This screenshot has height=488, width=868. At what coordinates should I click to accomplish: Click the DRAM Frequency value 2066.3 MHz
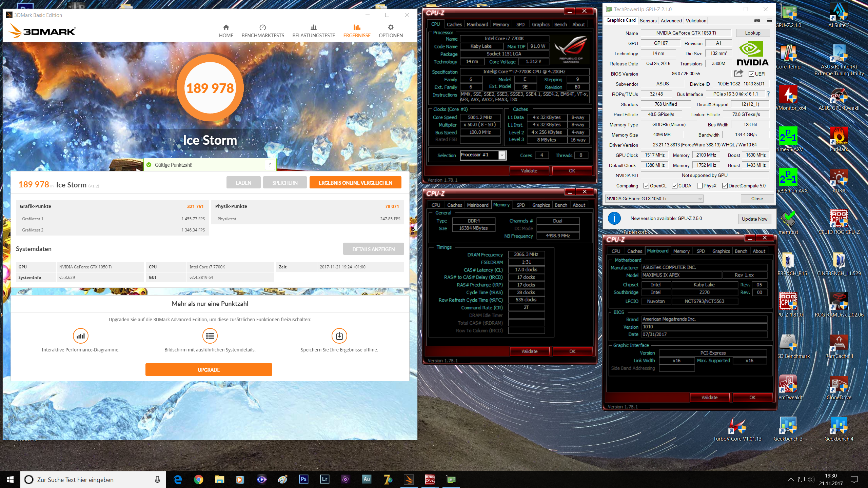[x=526, y=254]
